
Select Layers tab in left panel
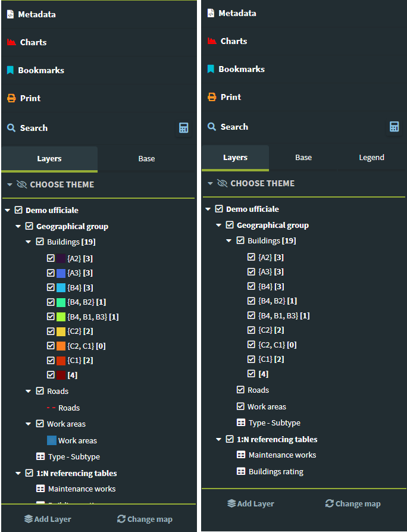[x=49, y=159]
